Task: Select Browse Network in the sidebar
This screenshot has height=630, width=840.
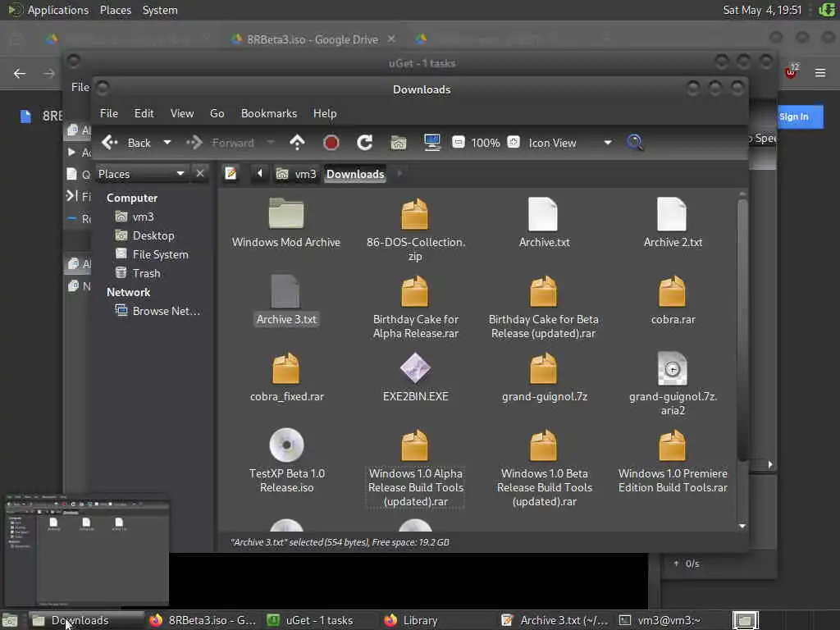Action: pos(158,311)
